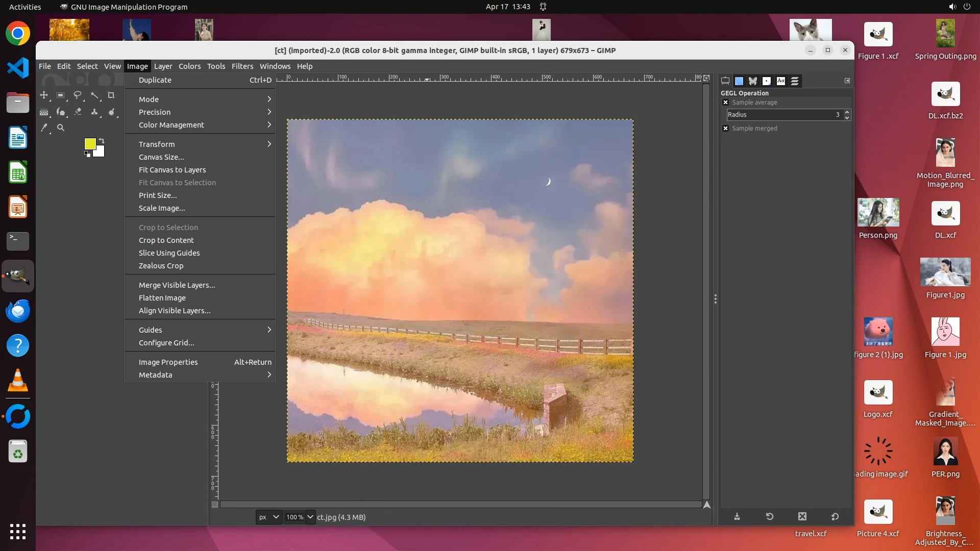Choose Scale Image from Image menu
This screenshot has height=551, width=980.
[x=162, y=208]
